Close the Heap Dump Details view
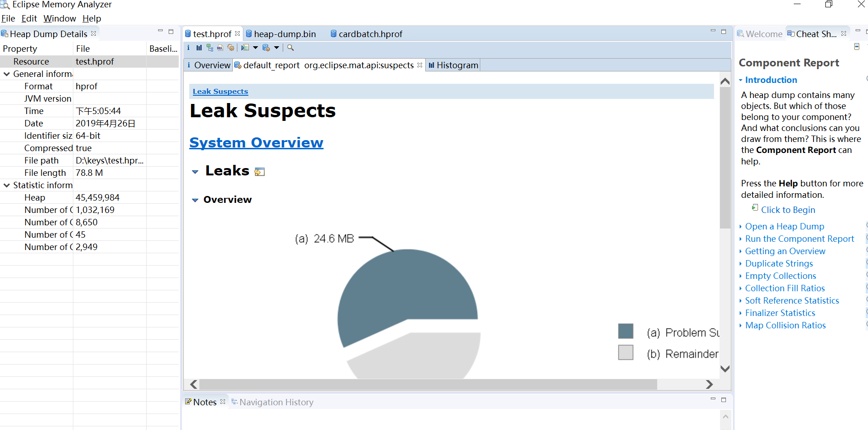868x430 pixels. 93,33
